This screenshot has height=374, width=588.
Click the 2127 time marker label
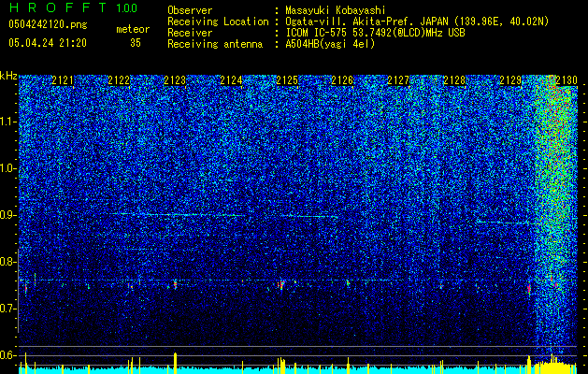398,80
